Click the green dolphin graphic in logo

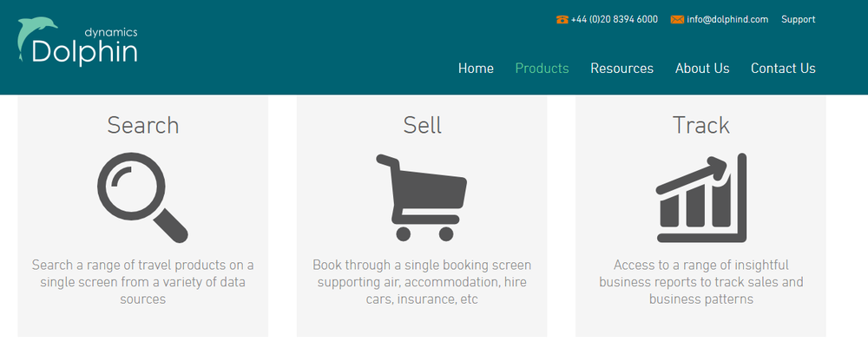click(x=35, y=37)
